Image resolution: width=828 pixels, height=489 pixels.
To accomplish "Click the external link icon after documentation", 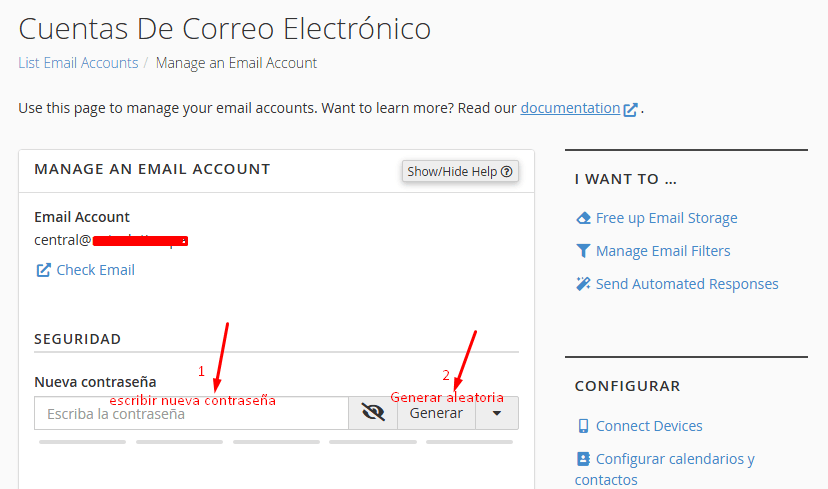I will (x=631, y=109).
